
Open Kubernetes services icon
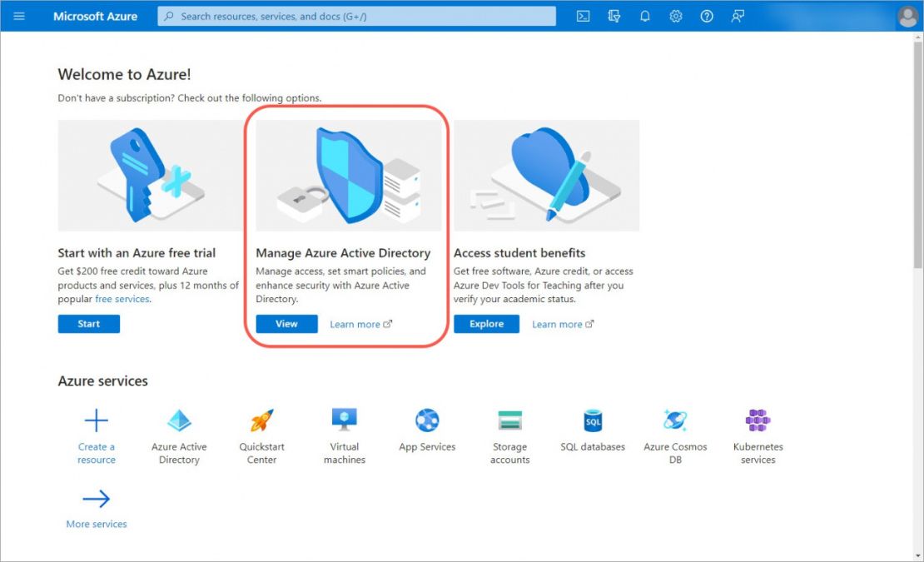point(758,420)
